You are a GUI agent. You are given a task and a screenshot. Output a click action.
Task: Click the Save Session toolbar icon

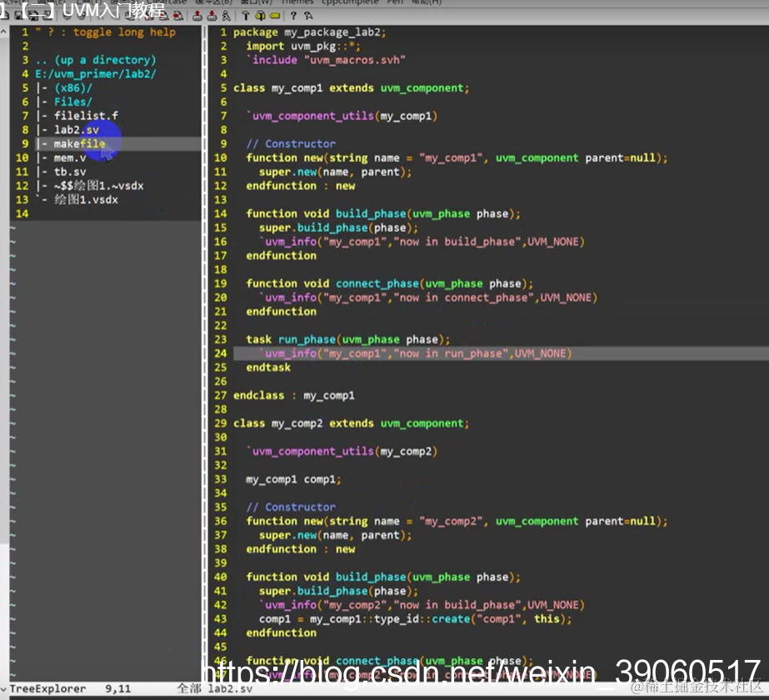pyautogui.click(x=212, y=16)
